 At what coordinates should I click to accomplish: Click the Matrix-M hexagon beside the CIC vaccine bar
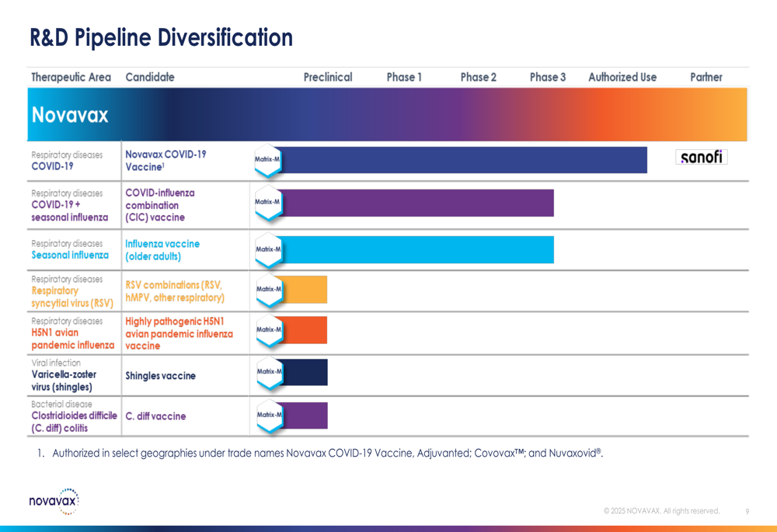(x=268, y=203)
